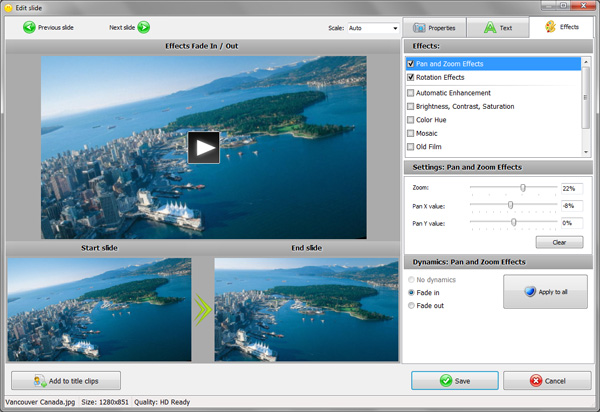Uncheck Rotation Effects checkbox
600x412 pixels.
click(411, 77)
